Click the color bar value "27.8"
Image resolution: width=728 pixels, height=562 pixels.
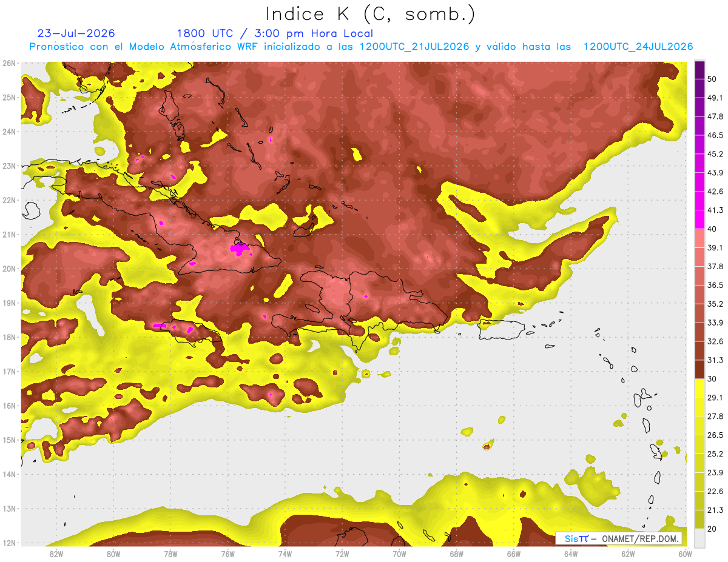pos(715,416)
